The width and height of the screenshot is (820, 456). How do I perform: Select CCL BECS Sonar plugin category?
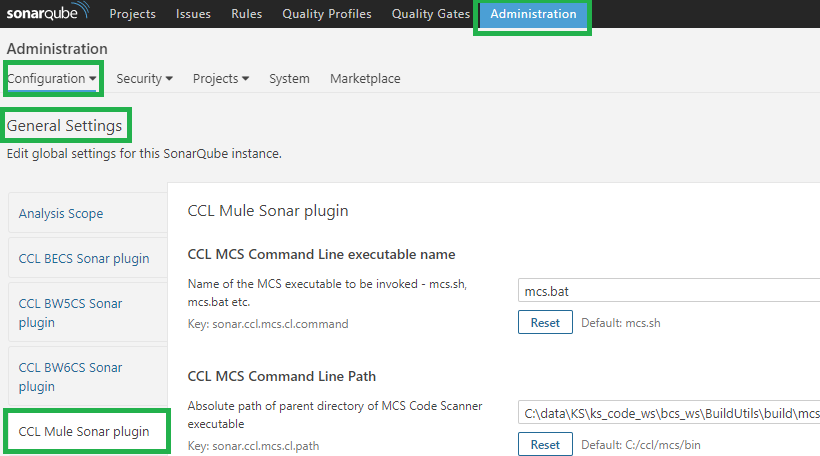pyautogui.click(x=88, y=258)
